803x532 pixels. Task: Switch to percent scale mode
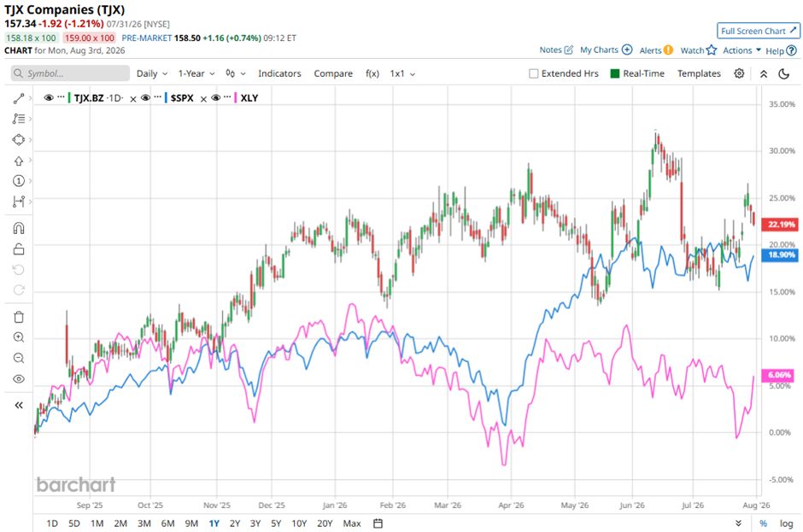tap(763, 523)
